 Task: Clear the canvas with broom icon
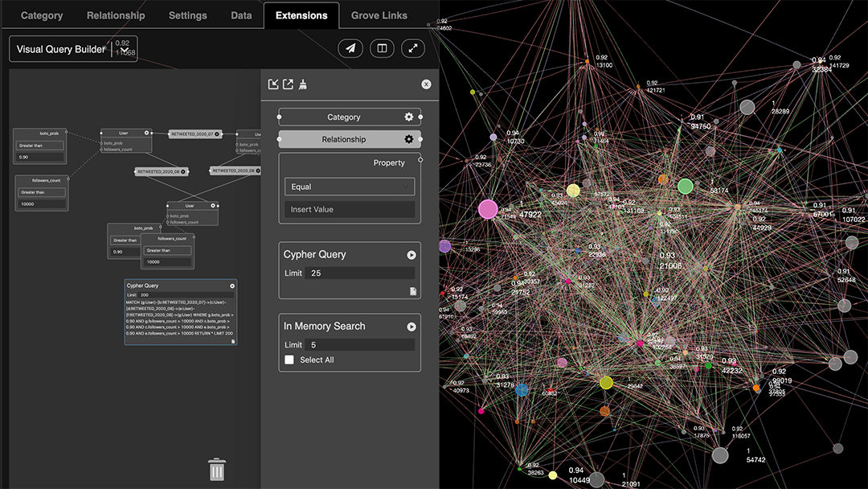pos(303,84)
